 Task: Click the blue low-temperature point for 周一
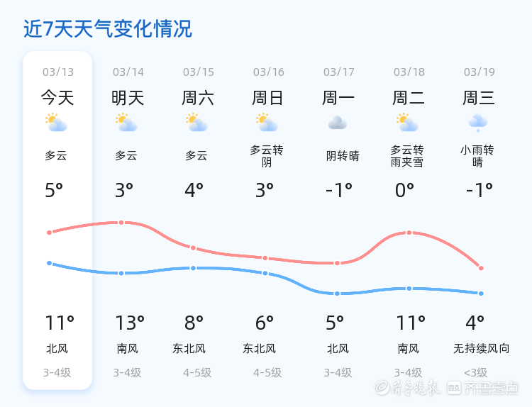[x=337, y=294]
